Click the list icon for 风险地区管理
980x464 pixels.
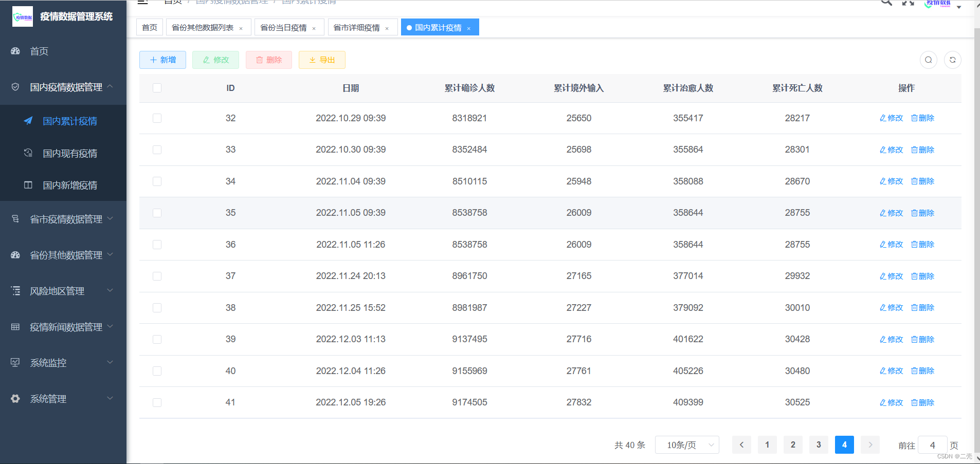[x=15, y=291]
